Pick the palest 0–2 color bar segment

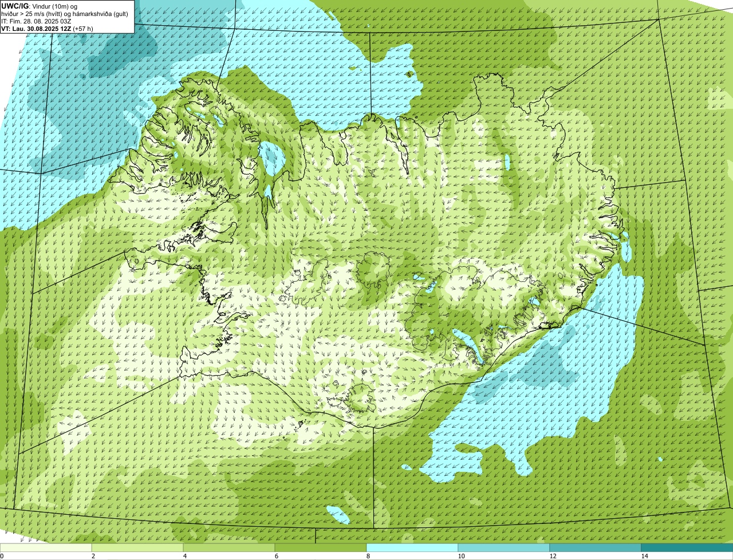(x=46, y=547)
